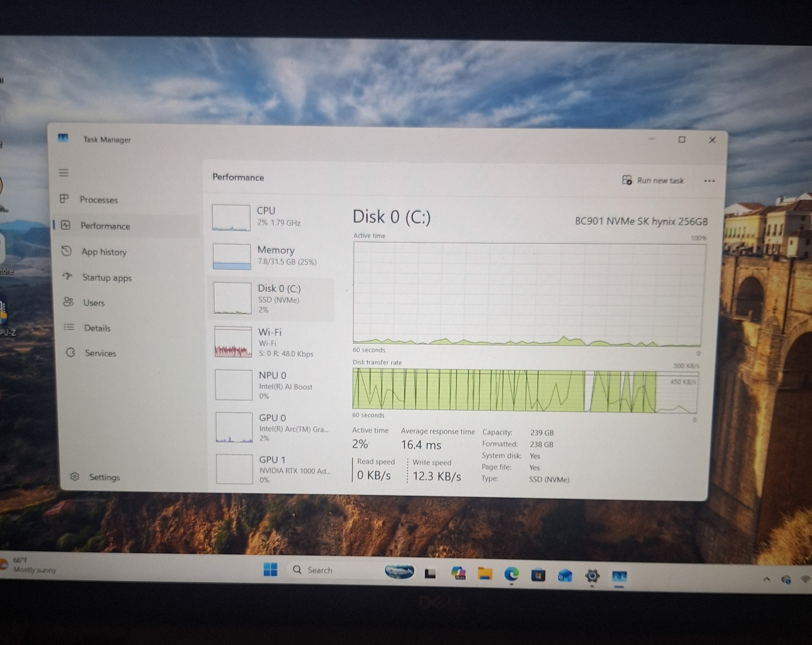This screenshot has height=645, width=812.
Task: Click the black terminal icon on taskbar
Action: [430, 573]
